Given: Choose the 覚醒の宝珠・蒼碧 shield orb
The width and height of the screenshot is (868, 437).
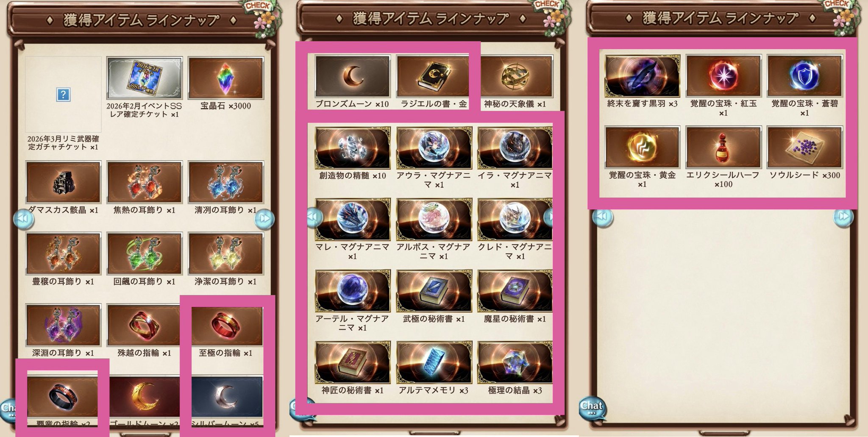Looking at the screenshot, I should coord(804,76).
